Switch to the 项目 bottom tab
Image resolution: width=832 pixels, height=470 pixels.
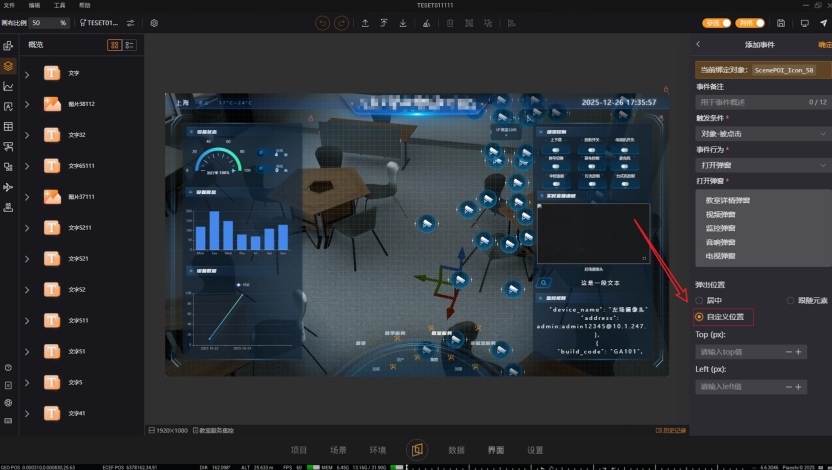[x=299, y=450]
